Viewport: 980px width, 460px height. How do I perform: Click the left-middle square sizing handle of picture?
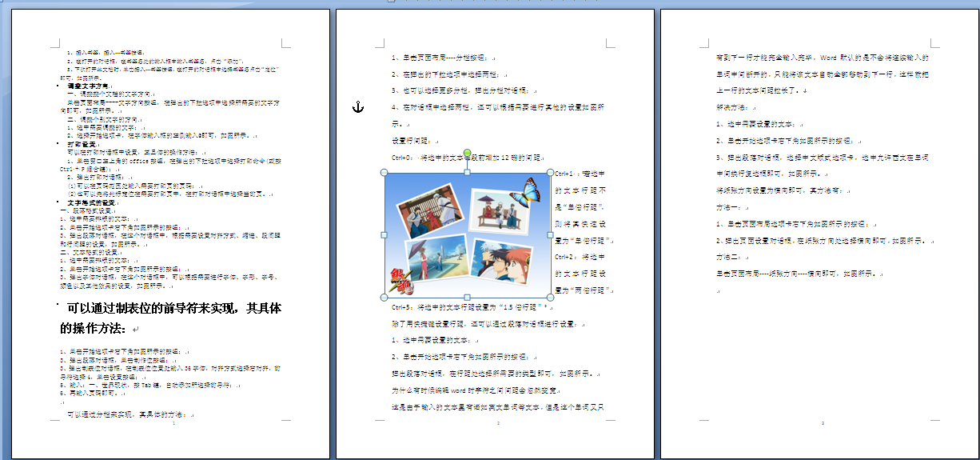click(384, 235)
